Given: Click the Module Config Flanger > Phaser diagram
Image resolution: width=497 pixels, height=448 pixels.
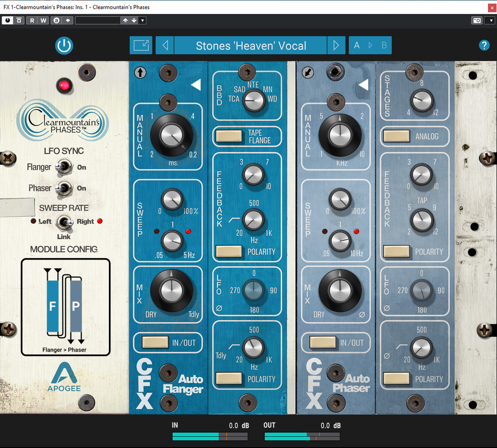Looking at the screenshot, I should tap(66, 307).
